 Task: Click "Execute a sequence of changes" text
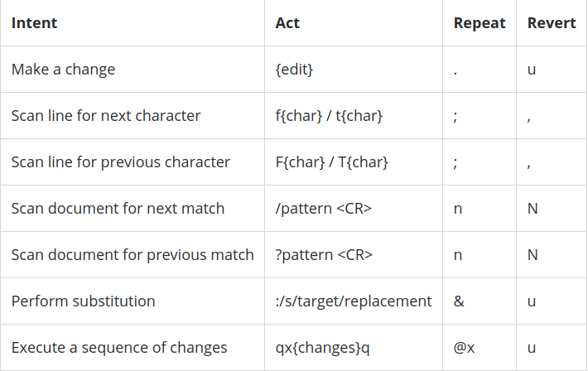pos(119,348)
